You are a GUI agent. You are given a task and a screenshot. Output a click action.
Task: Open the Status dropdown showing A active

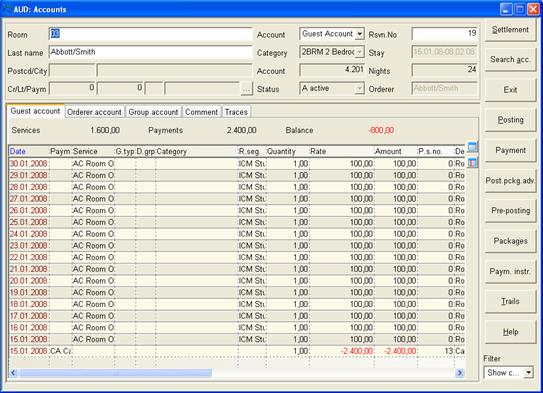coord(360,89)
